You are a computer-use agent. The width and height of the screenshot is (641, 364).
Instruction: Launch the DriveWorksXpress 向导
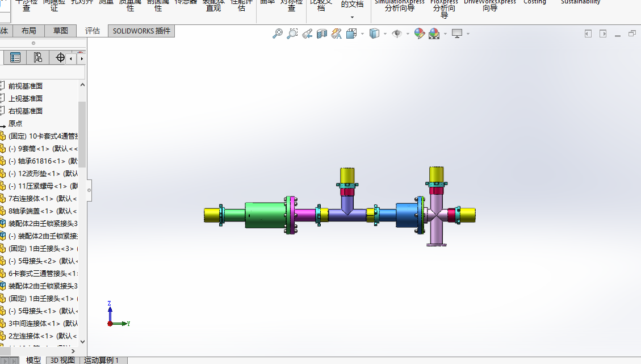pyautogui.click(x=490, y=5)
